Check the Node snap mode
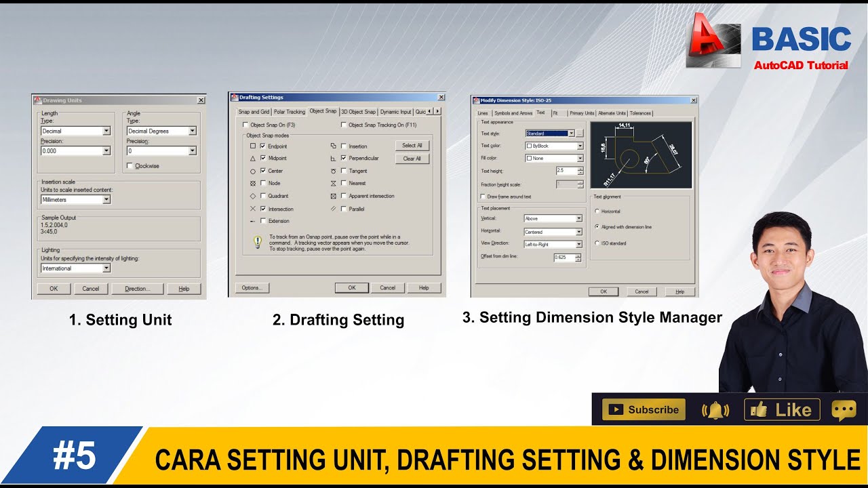Viewport: 868px width, 488px height. 263,183
